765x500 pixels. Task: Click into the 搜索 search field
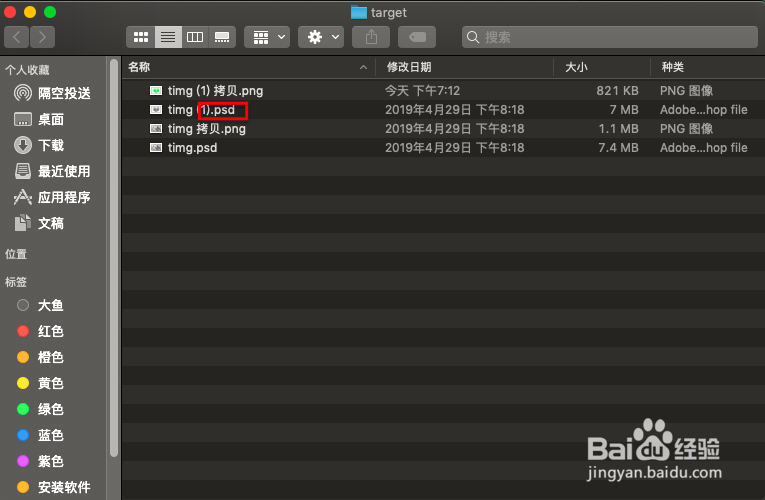(x=610, y=37)
